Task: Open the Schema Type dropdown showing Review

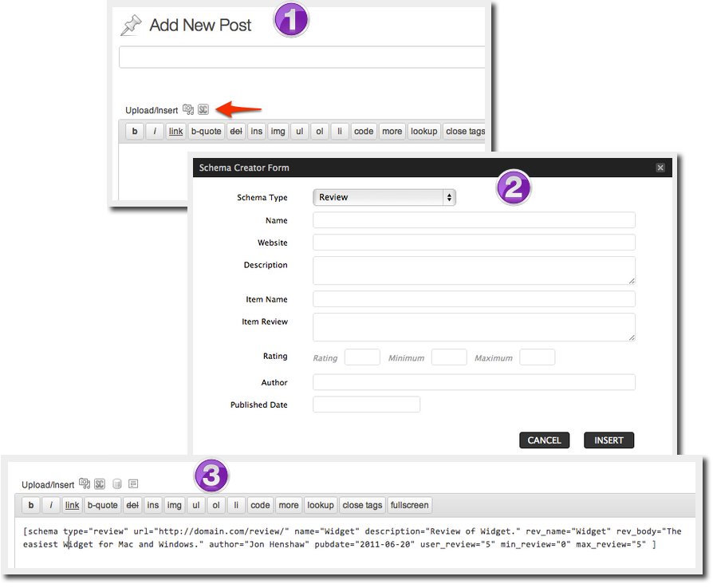Action: [x=384, y=197]
